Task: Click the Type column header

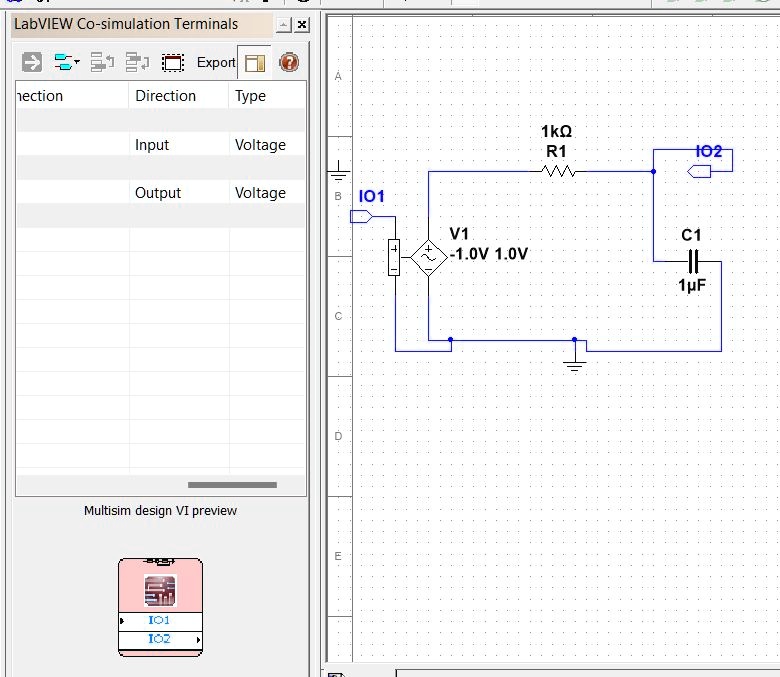Action: [250, 96]
